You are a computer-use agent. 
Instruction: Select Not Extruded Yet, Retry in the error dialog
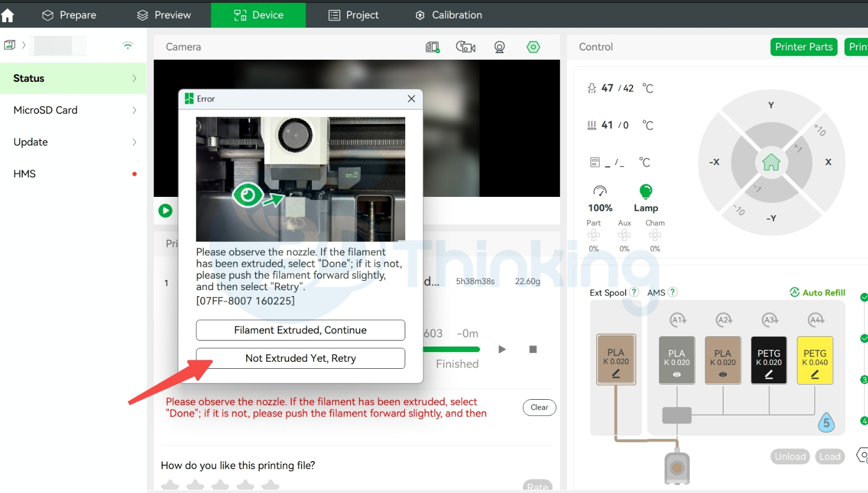[x=300, y=358]
